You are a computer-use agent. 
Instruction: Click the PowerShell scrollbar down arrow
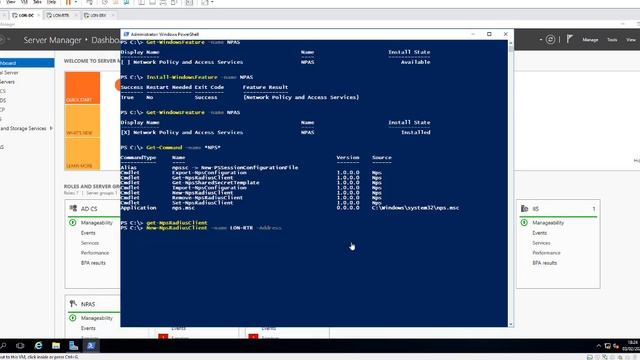(511, 324)
